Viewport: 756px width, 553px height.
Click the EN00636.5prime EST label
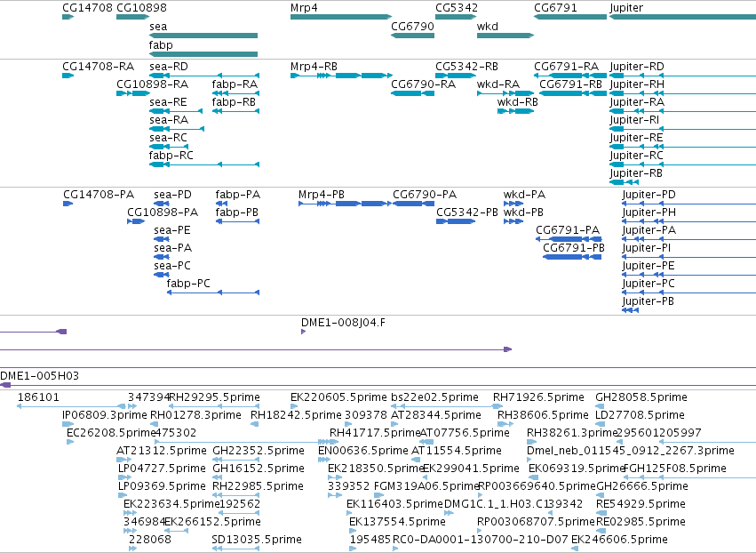click(x=363, y=451)
